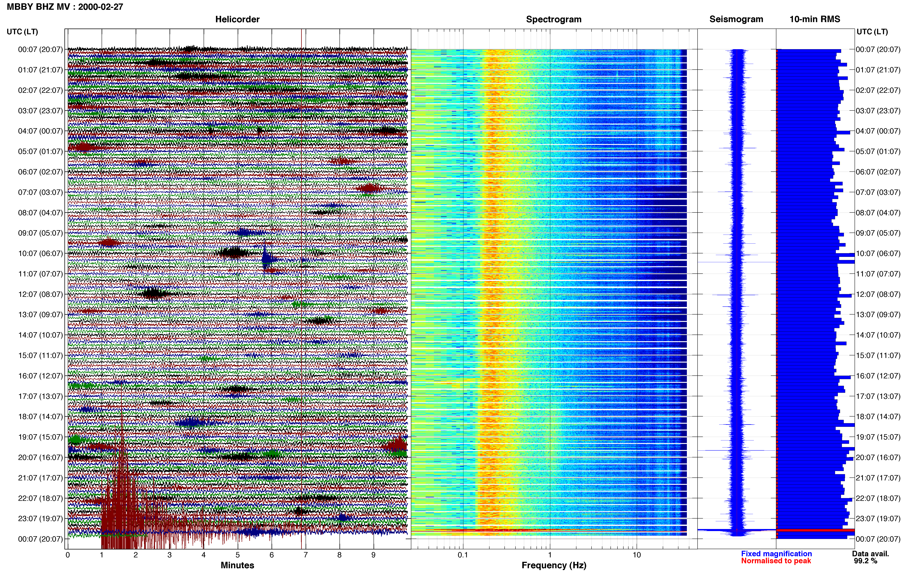Click Helicorder-side time label 09:07 (05:07)
The image size is (924, 578).
click(41, 233)
